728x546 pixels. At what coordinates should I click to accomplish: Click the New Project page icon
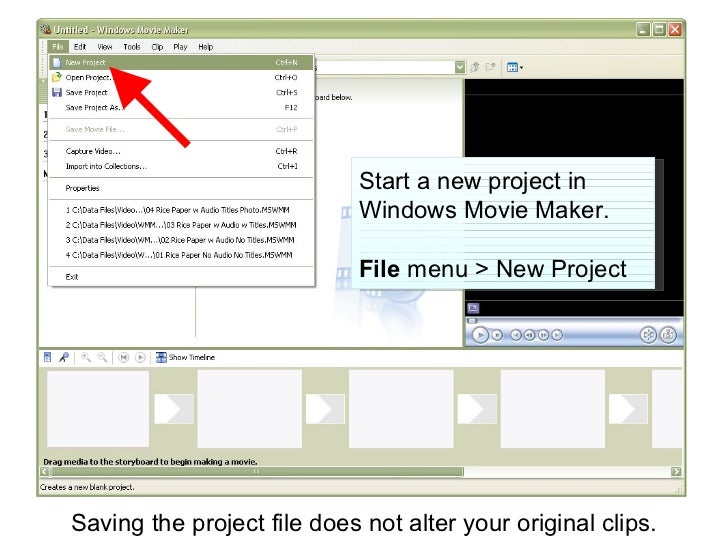click(57, 62)
